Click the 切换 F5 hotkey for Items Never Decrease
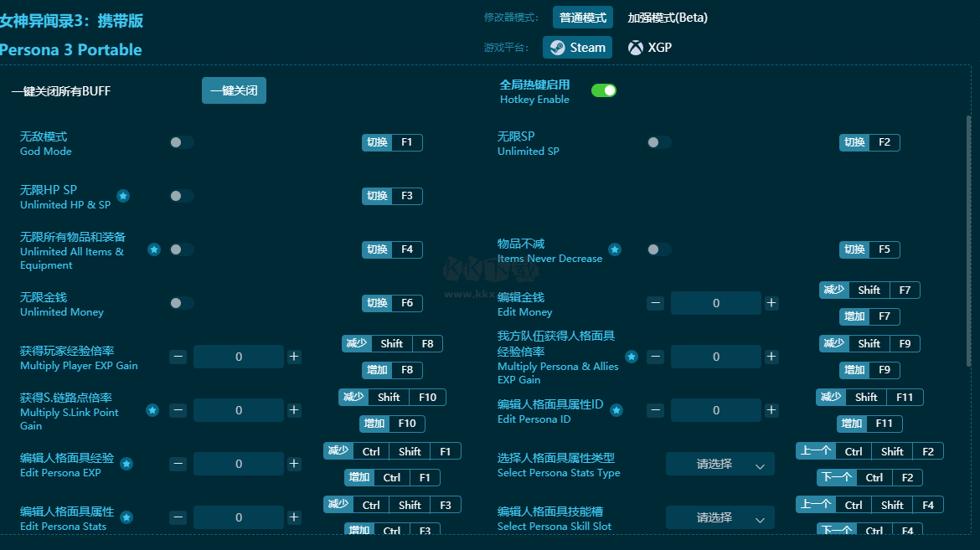This screenshot has height=550, width=980. click(x=869, y=249)
